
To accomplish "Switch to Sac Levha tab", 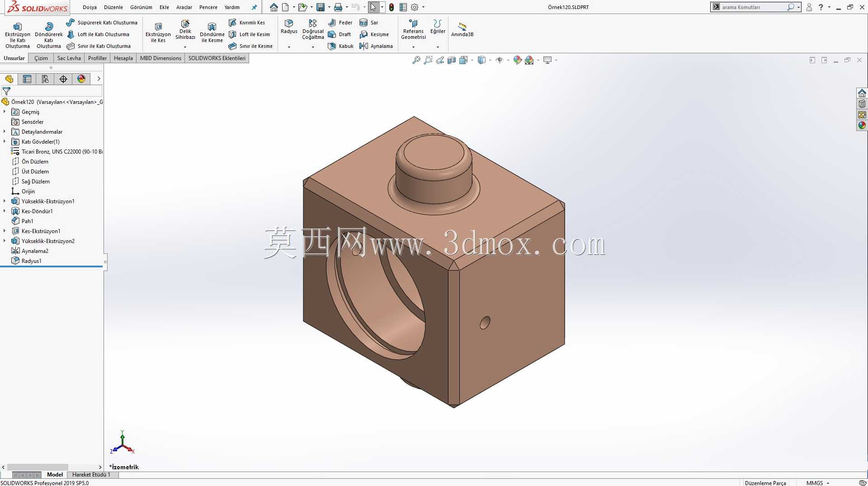I will point(69,58).
